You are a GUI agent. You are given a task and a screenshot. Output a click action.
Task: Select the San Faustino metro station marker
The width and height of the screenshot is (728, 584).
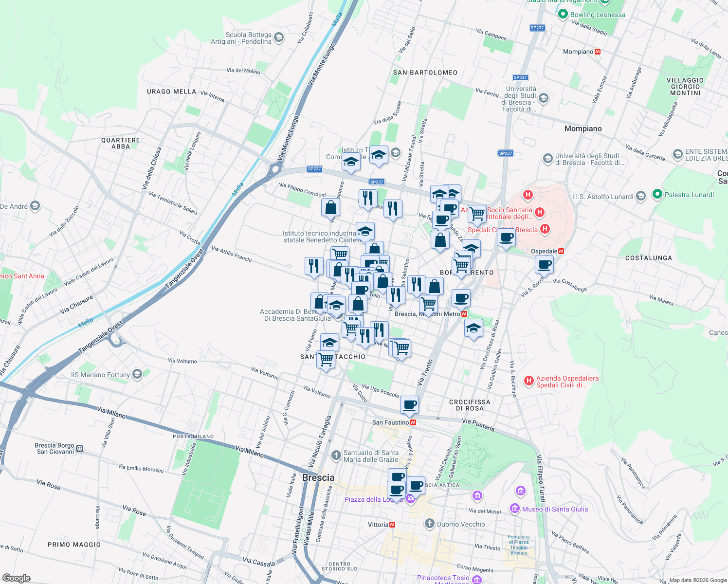pyautogui.click(x=413, y=422)
